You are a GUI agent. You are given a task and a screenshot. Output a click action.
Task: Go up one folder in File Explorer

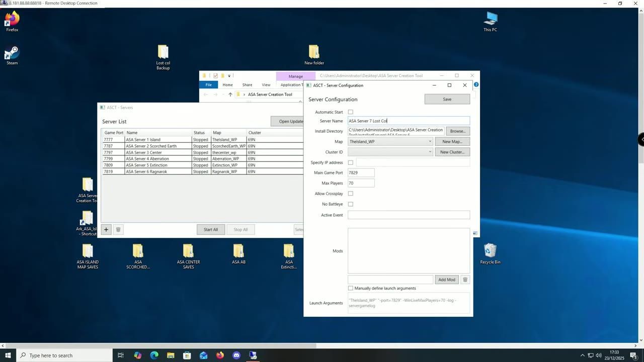click(x=230, y=95)
